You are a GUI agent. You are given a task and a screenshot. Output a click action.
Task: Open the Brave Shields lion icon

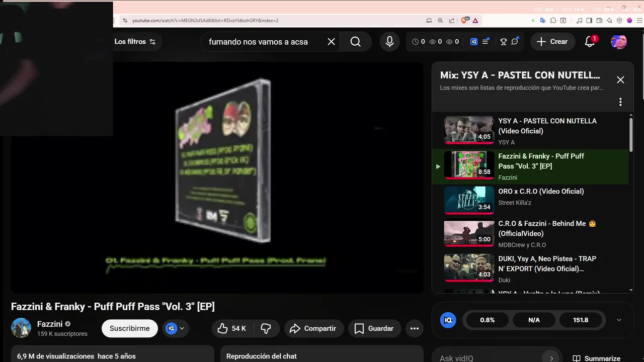pos(465,21)
